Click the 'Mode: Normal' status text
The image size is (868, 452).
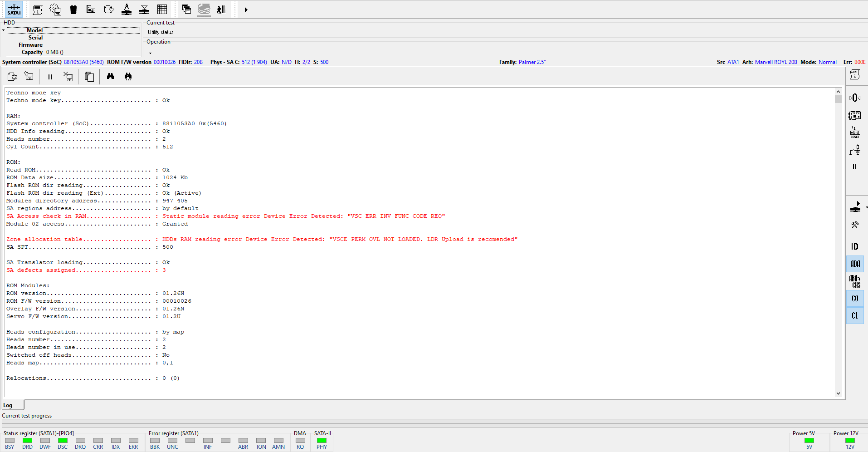click(819, 62)
